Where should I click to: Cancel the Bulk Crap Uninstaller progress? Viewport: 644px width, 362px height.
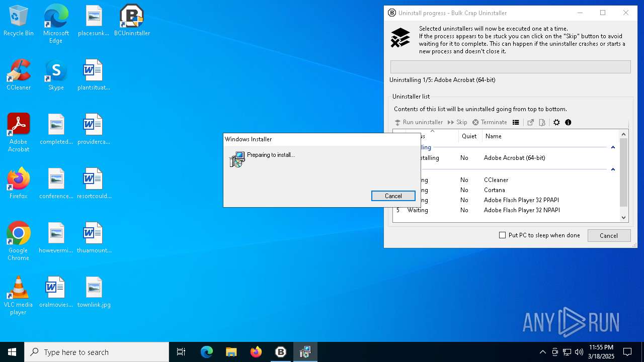point(609,235)
